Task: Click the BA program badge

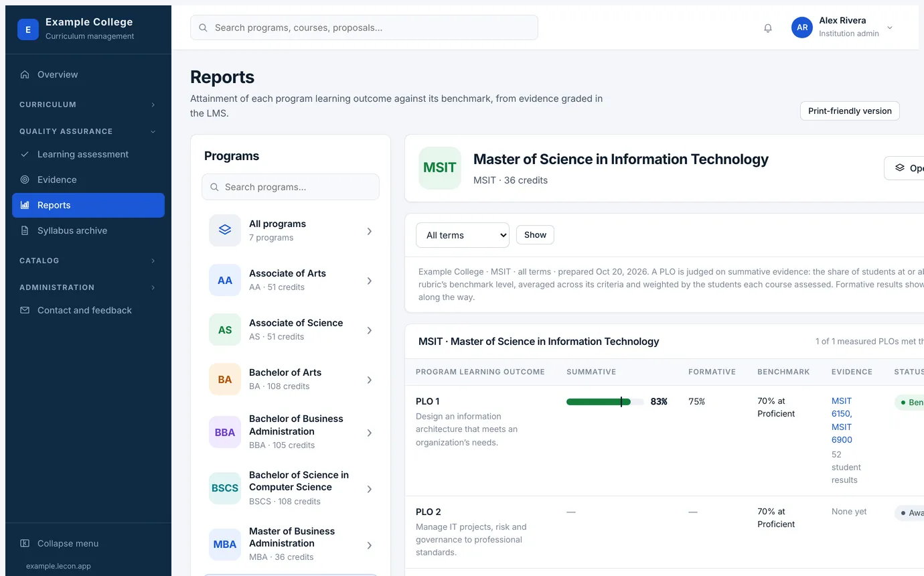Action: [x=225, y=379]
